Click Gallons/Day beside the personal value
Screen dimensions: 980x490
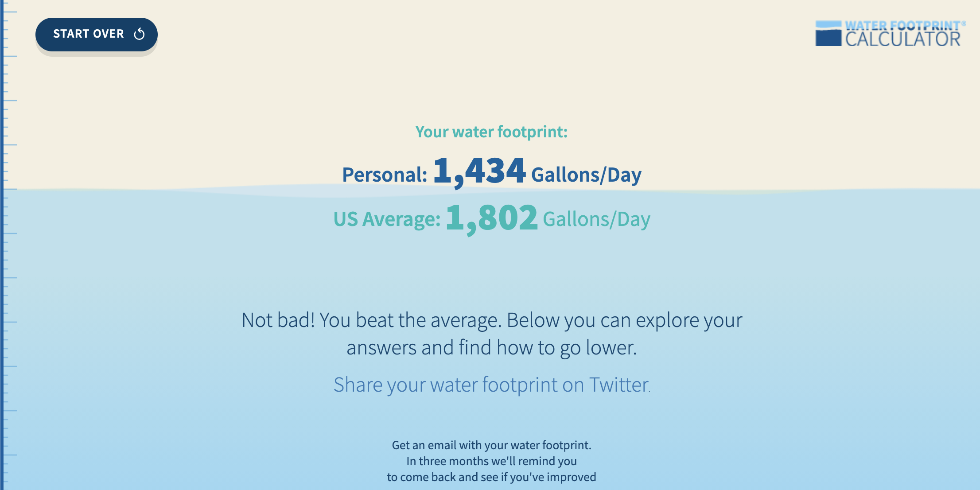coord(586,175)
